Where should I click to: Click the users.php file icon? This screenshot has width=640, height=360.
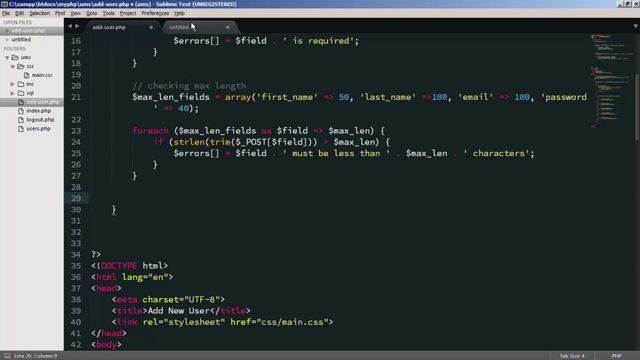21,129
